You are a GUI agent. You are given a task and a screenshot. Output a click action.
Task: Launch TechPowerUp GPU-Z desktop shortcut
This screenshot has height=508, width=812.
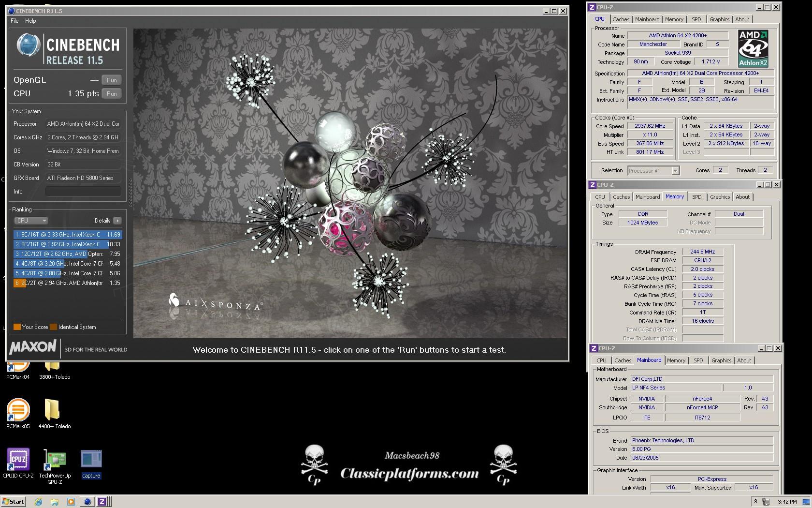(55, 466)
